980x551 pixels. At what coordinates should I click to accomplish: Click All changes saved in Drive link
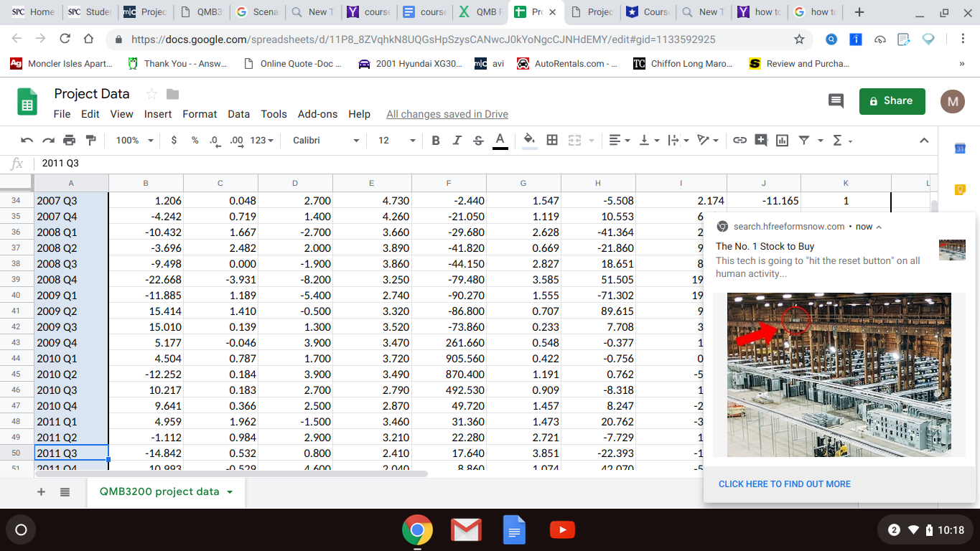(447, 114)
